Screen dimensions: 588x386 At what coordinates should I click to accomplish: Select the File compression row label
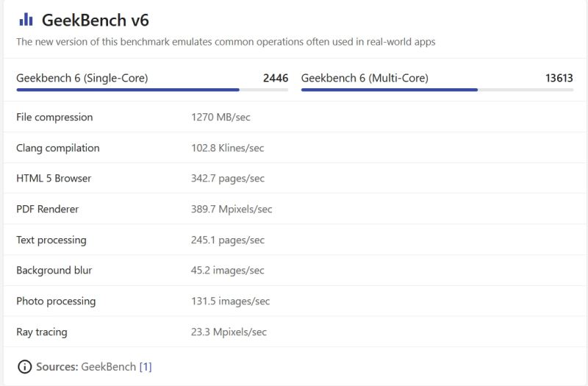tap(54, 117)
